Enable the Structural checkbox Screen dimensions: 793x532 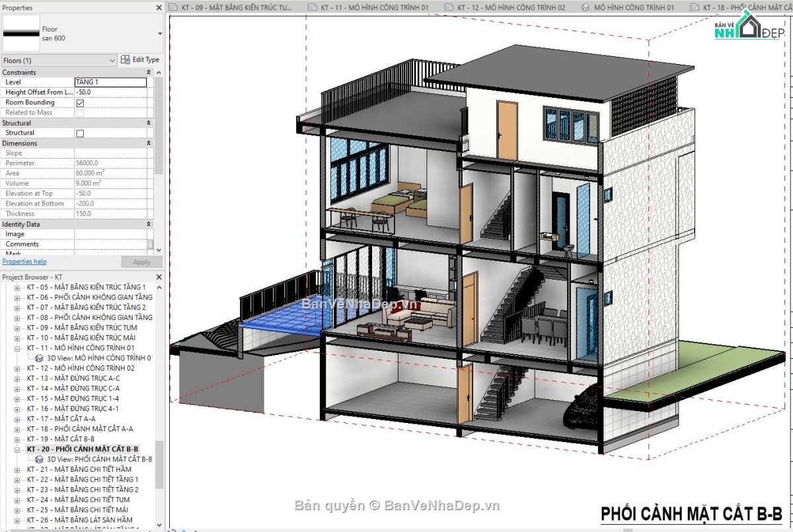point(80,133)
